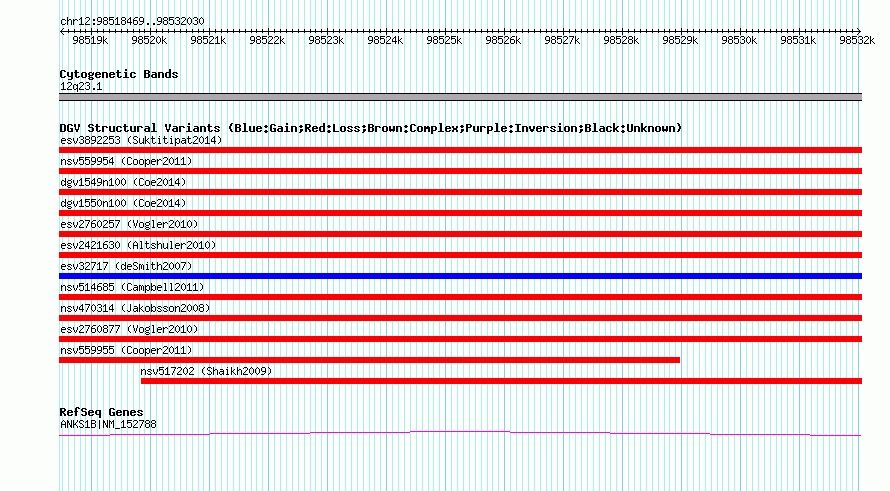Select the red bar under esv2421630

coord(460,255)
